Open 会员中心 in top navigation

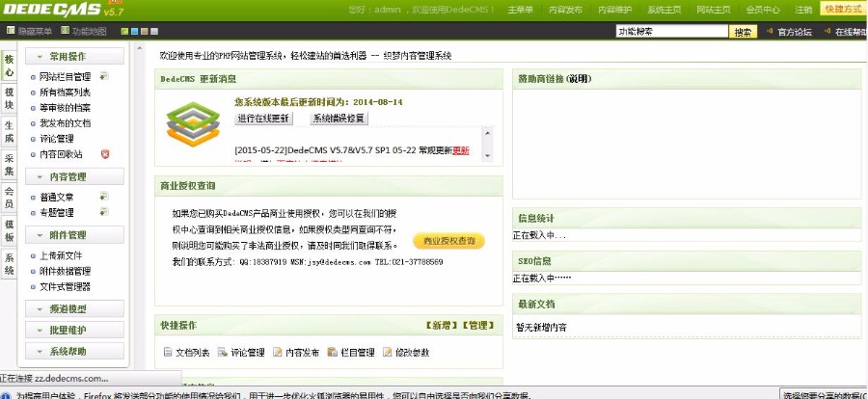pos(762,10)
